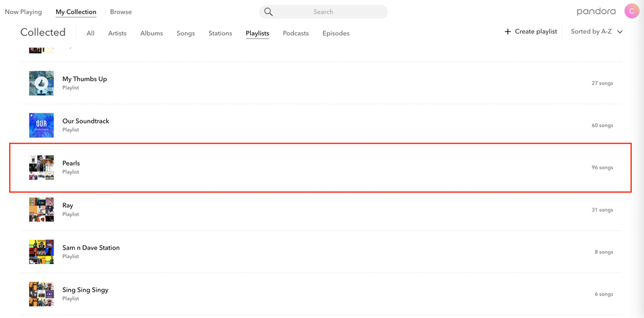Filter collection by Artists
644x318 pixels.
[x=117, y=33]
